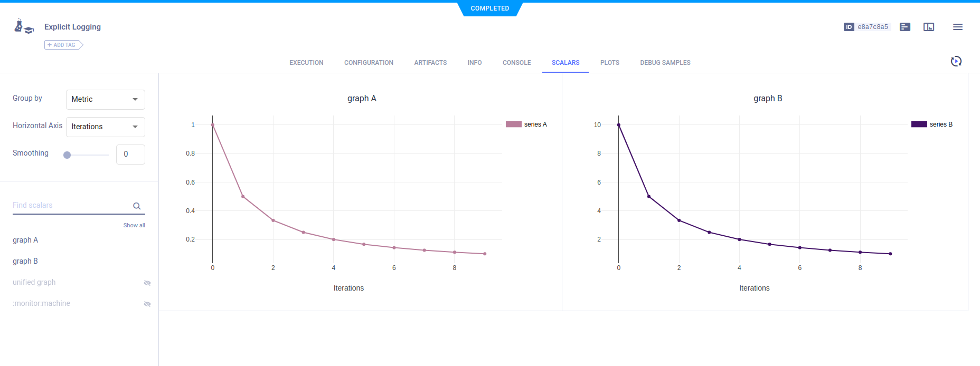The width and height of the screenshot is (980, 366).
Task: Click the :monitor:machine list entry
Action: [x=42, y=303]
